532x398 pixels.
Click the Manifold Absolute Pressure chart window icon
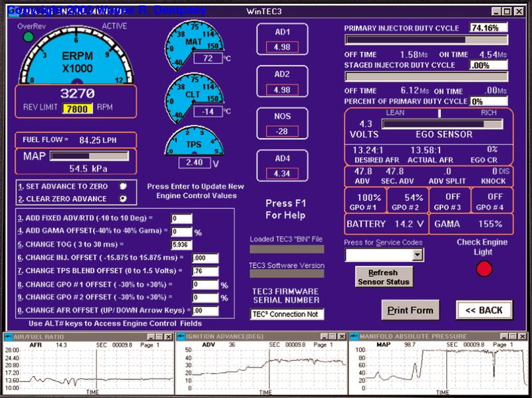click(352, 336)
